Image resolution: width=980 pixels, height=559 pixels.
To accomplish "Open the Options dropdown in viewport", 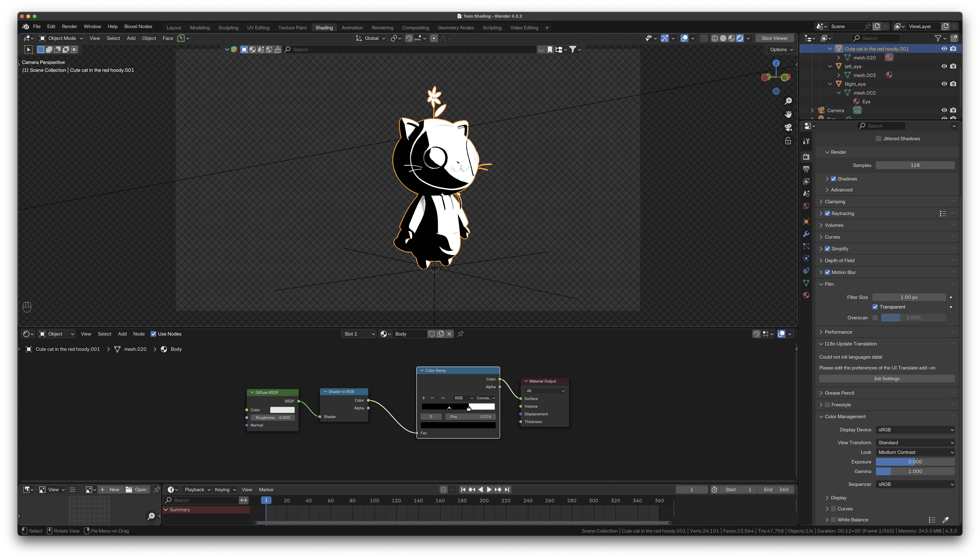I will (781, 49).
